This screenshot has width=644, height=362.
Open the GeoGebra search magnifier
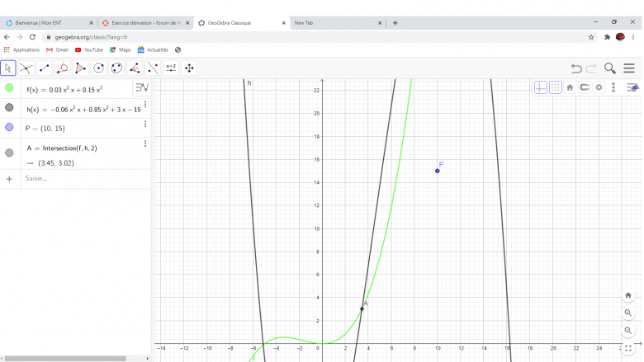[609, 68]
